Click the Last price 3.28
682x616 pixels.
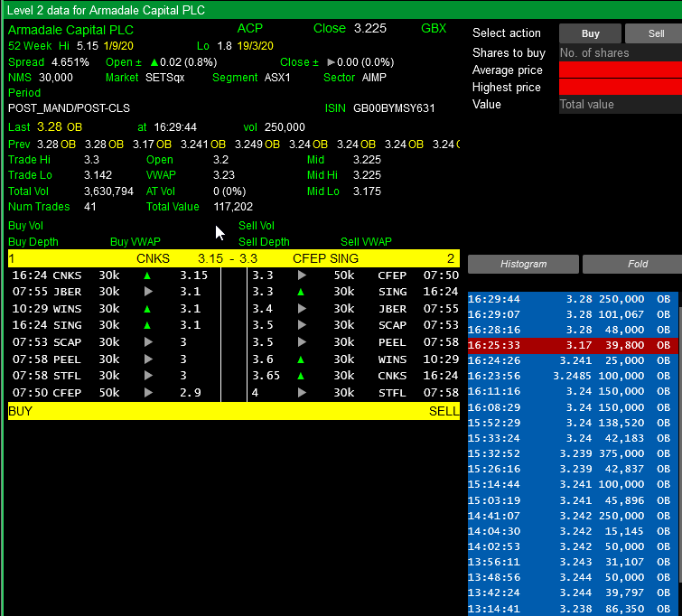(x=50, y=127)
